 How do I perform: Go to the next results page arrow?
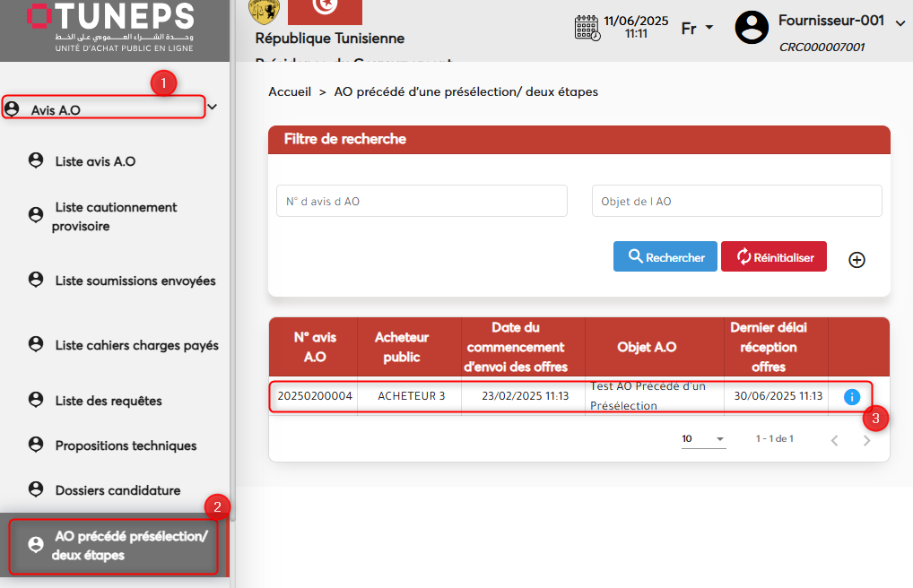tap(866, 440)
